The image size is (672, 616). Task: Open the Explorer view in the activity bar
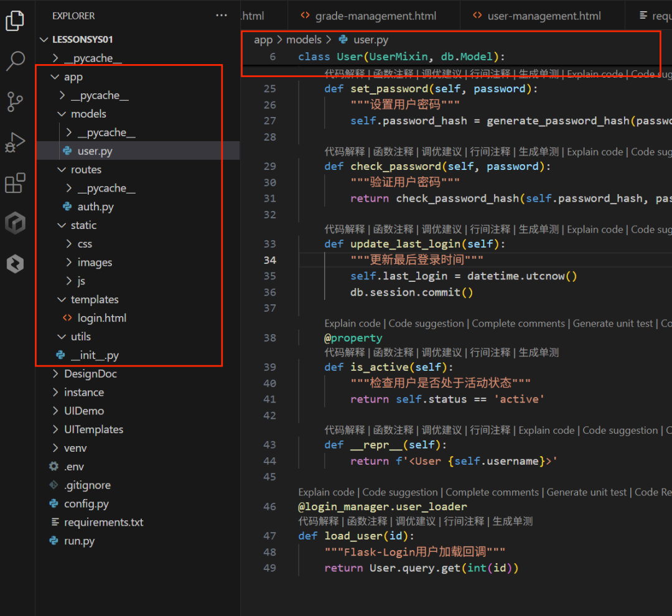(15, 21)
